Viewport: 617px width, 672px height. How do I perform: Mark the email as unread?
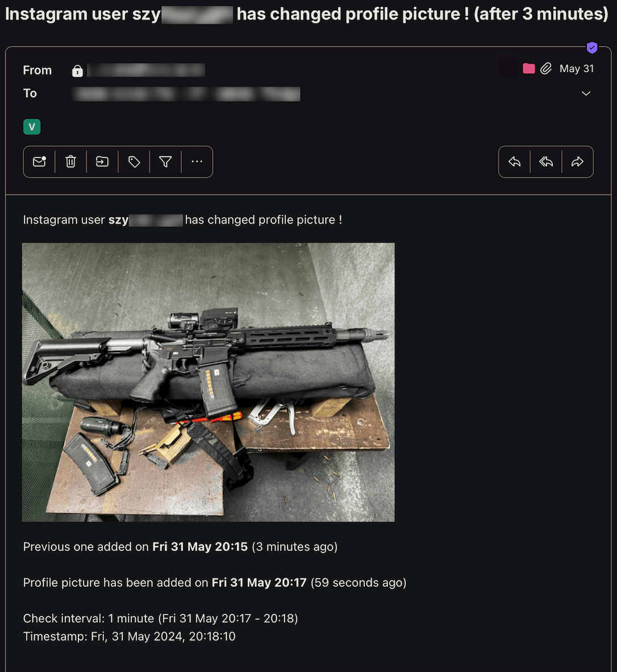click(x=39, y=161)
